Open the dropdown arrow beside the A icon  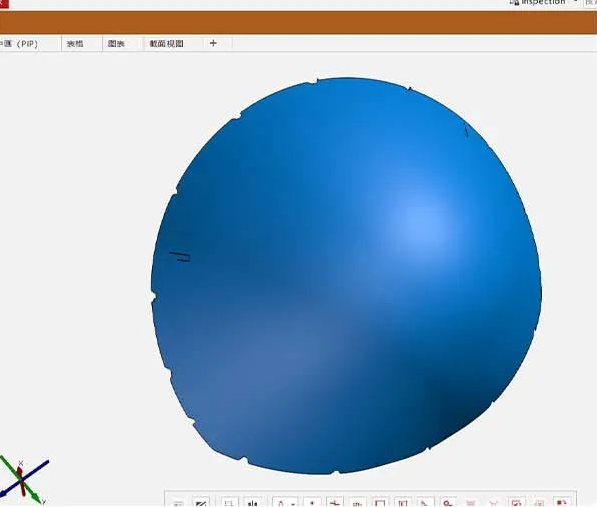coord(293,503)
